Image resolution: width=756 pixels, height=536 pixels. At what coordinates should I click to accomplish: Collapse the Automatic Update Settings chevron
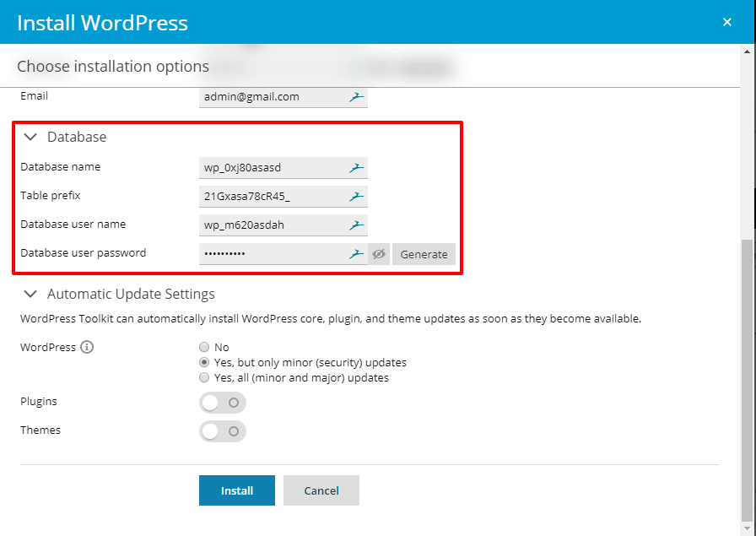[30, 294]
